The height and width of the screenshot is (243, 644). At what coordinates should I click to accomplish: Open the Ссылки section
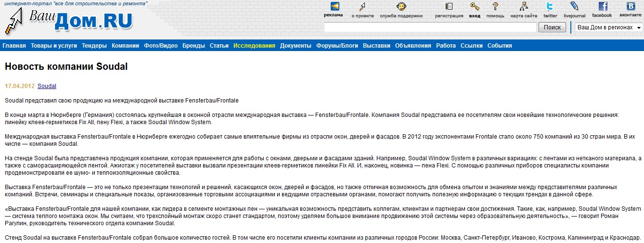pos(472,46)
